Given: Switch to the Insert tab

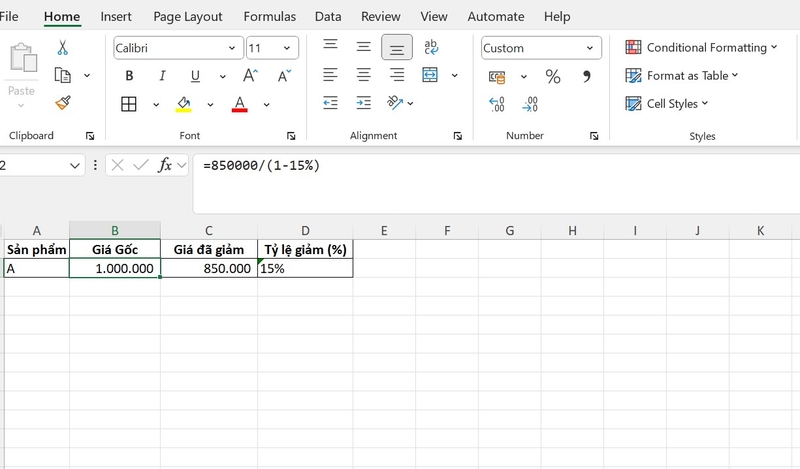Looking at the screenshot, I should pyautogui.click(x=116, y=17).
